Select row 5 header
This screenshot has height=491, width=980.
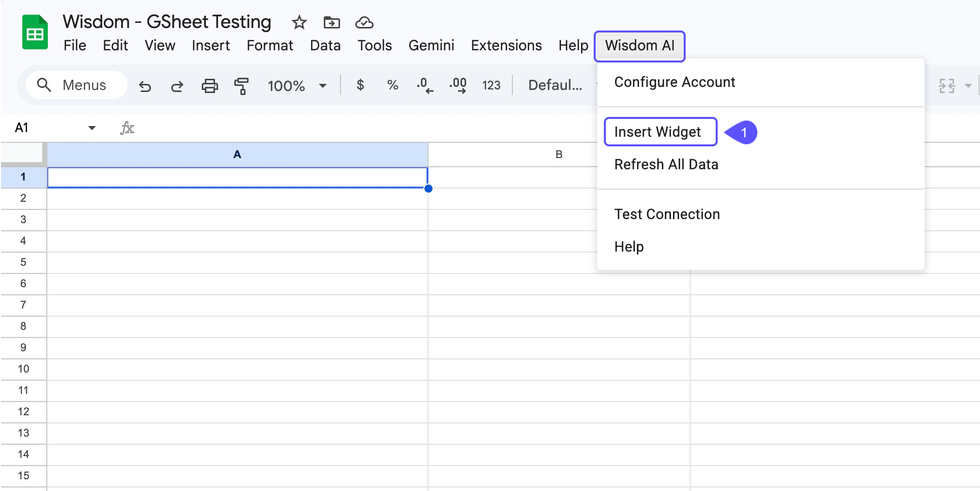point(23,262)
